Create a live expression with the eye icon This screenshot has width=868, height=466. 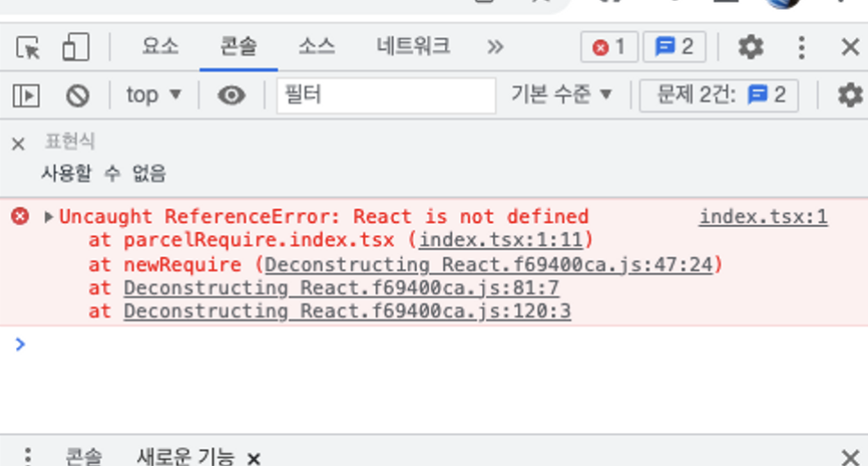click(x=231, y=95)
